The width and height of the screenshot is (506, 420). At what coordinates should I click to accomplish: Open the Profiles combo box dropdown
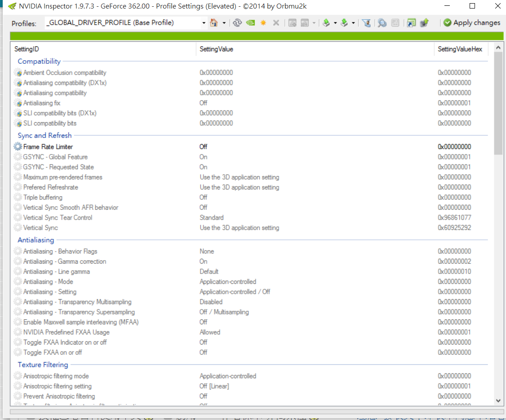204,23
